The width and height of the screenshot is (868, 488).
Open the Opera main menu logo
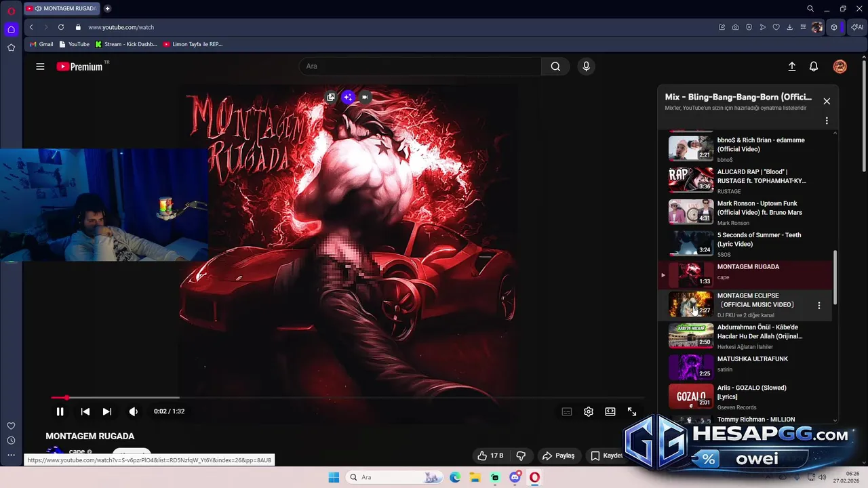pyautogui.click(x=11, y=11)
